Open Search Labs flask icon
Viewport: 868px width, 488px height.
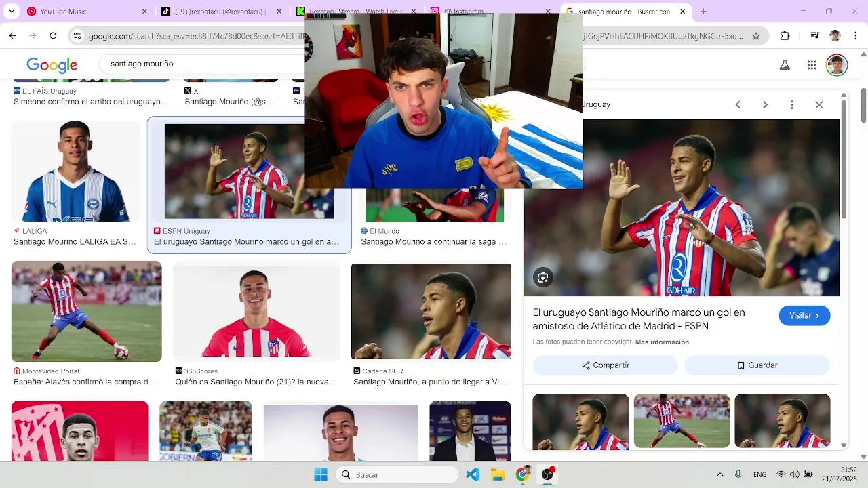coord(785,65)
